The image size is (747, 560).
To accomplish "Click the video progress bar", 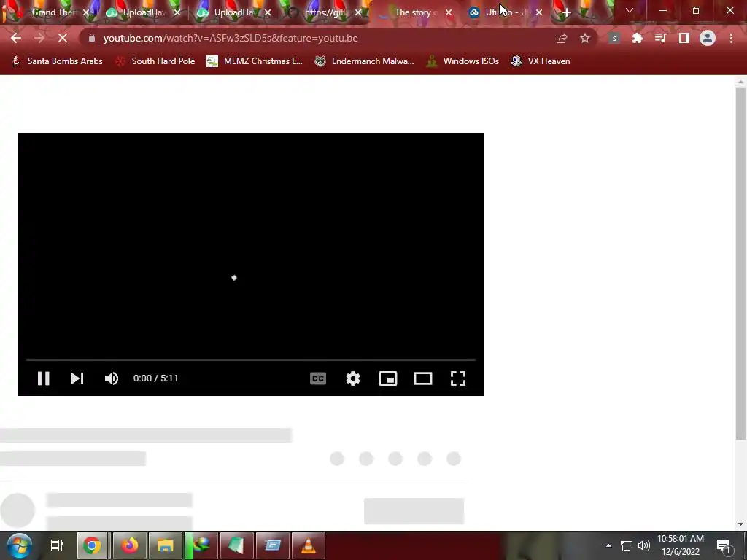I will click(x=251, y=360).
